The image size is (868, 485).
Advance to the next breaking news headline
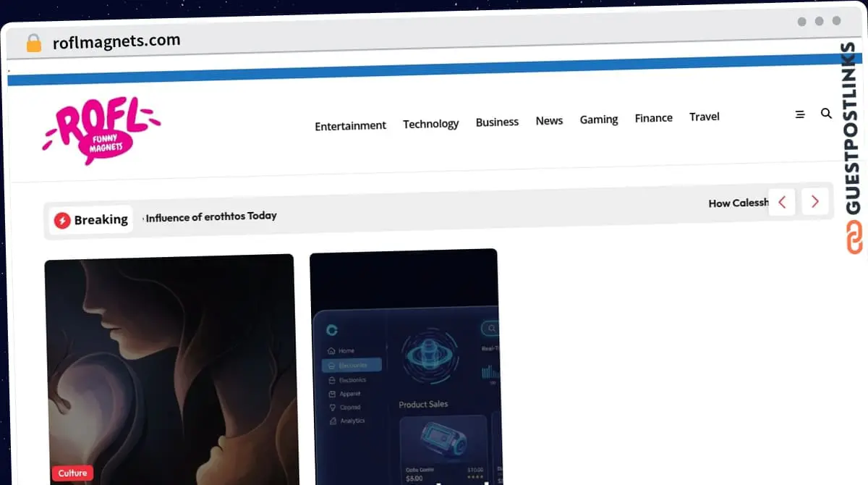[x=815, y=202]
